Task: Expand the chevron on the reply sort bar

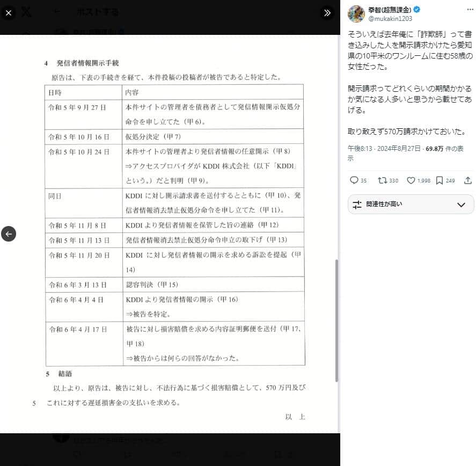Action: pyautogui.click(x=460, y=205)
